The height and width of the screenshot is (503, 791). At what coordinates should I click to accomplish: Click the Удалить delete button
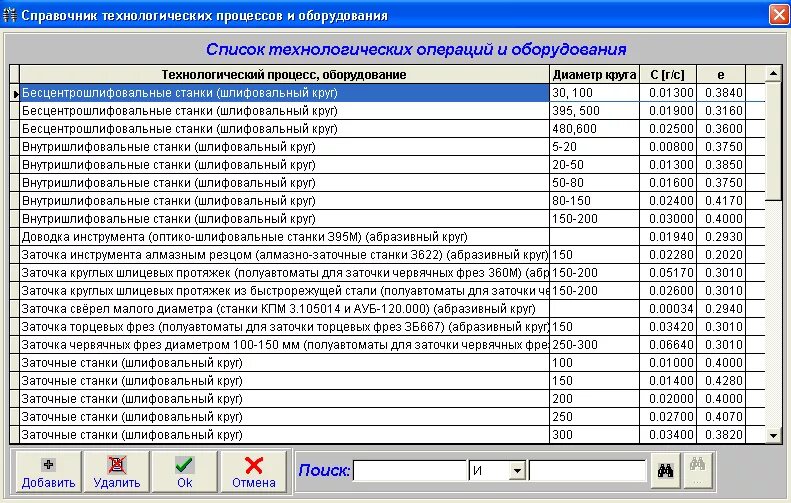(x=117, y=472)
